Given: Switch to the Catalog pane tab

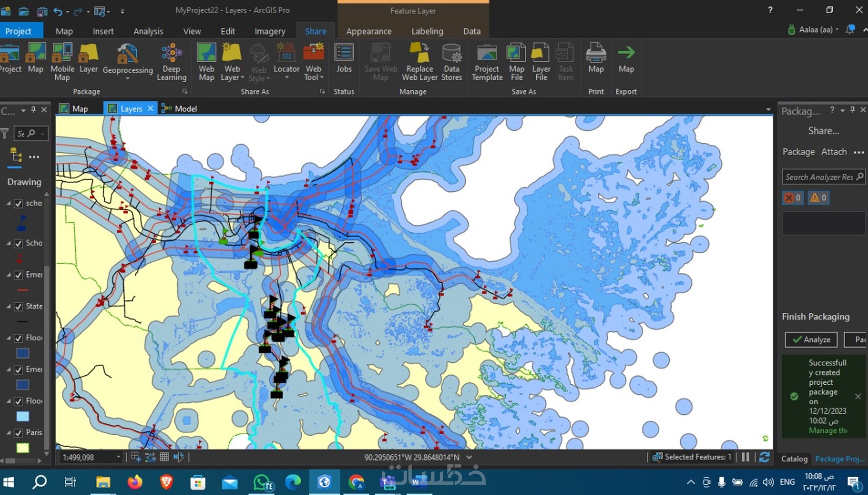Looking at the screenshot, I should click(794, 459).
